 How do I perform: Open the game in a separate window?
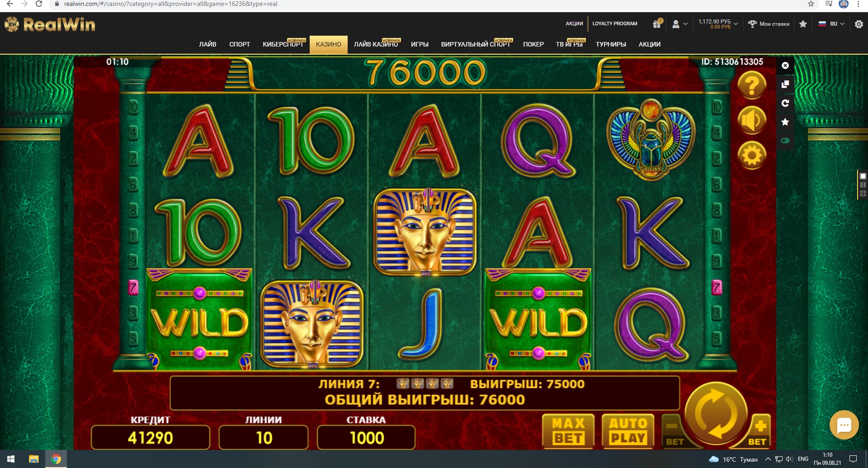point(785,84)
